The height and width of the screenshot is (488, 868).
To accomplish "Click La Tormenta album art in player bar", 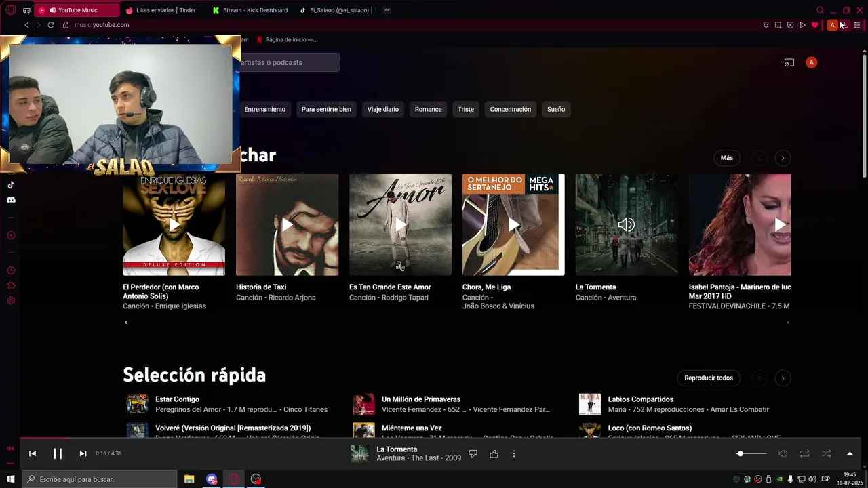I will (x=360, y=453).
